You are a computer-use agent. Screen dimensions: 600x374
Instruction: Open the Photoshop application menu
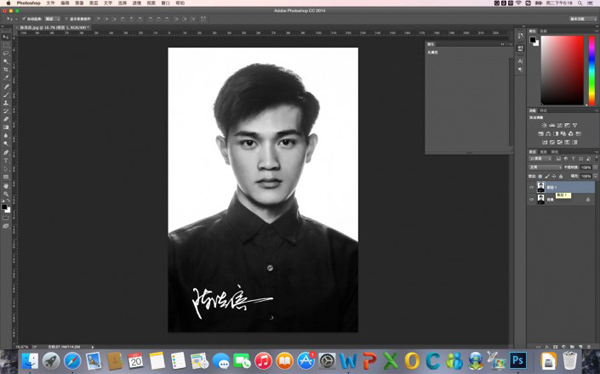click(28, 3)
